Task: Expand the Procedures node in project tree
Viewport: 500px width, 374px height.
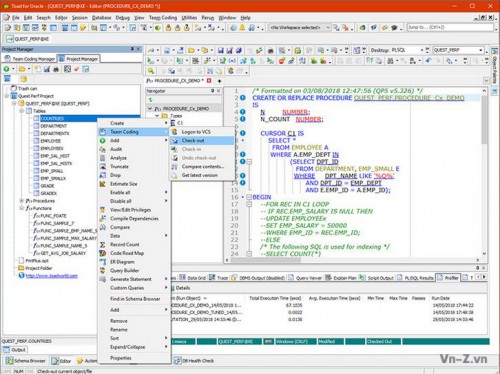Action: [x=22, y=201]
